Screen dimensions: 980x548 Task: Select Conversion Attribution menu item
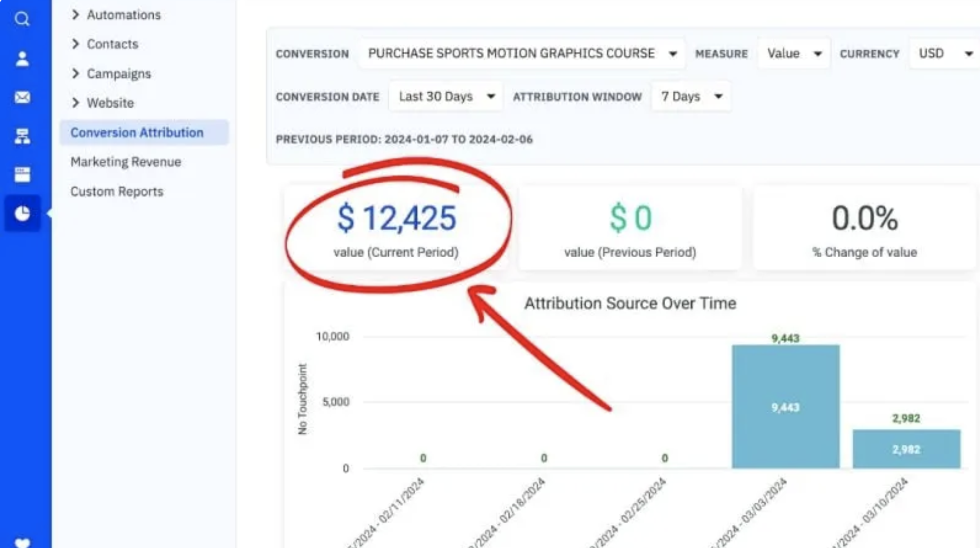(x=137, y=132)
